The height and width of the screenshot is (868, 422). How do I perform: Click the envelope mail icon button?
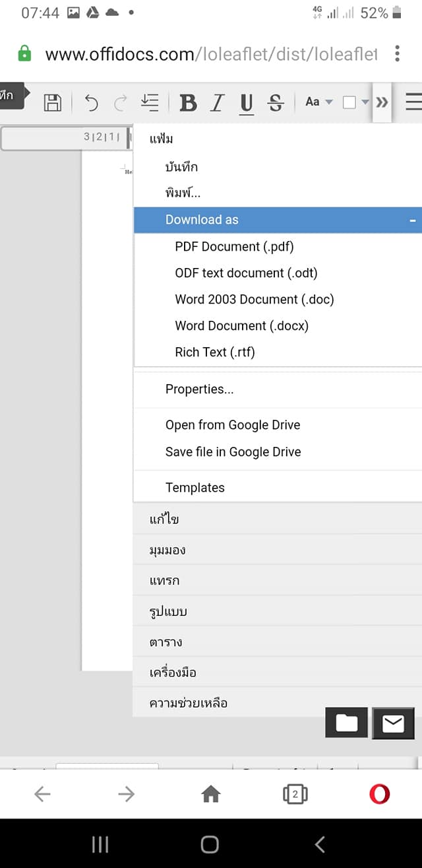click(x=393, y=723)
